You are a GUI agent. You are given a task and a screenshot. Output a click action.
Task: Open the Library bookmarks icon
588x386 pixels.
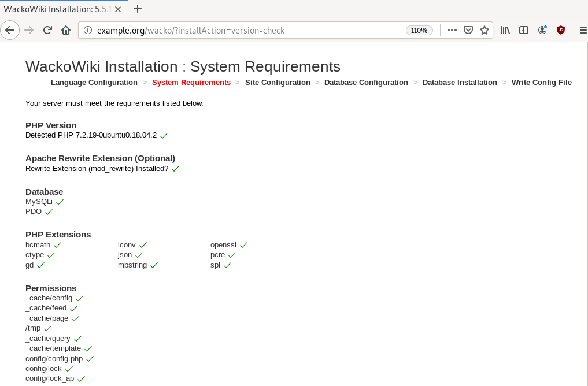coord(505,30)
